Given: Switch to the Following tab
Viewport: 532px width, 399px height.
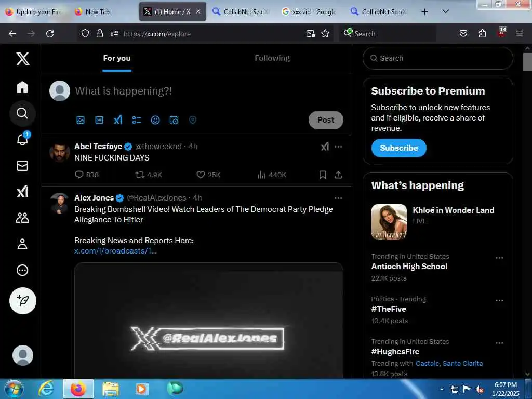Looking at the screenshot, I should 272,58.
